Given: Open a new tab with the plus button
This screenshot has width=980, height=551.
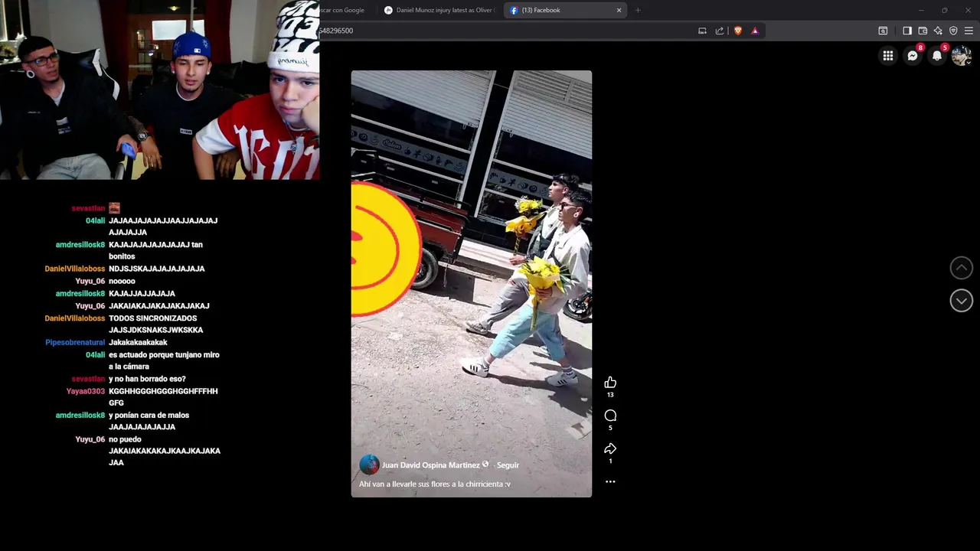Looking at the screenshot, I should pyautogui.click(x=638, y=10).
